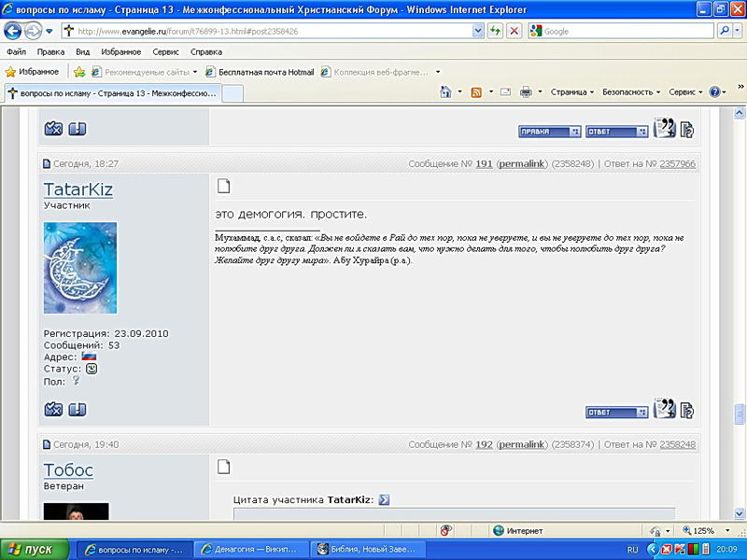Open the TatarKiz username profile link
747x560 pixels.
pos(78,189)
